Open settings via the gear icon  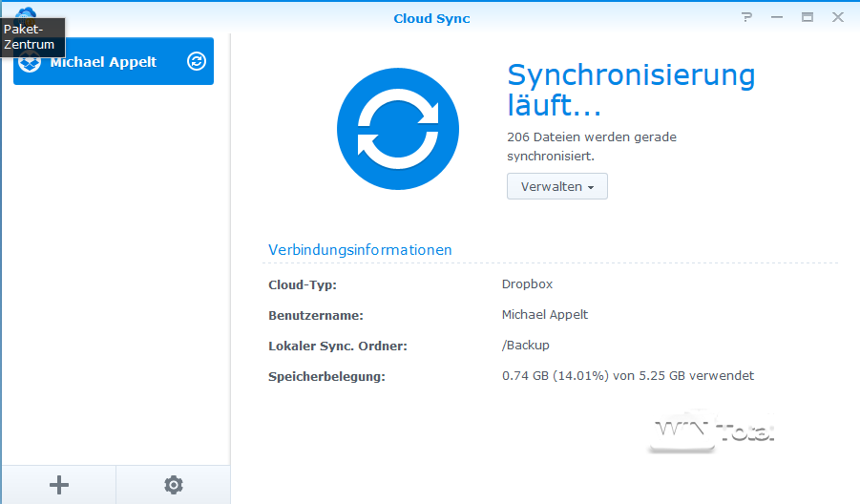pos(173,485)
